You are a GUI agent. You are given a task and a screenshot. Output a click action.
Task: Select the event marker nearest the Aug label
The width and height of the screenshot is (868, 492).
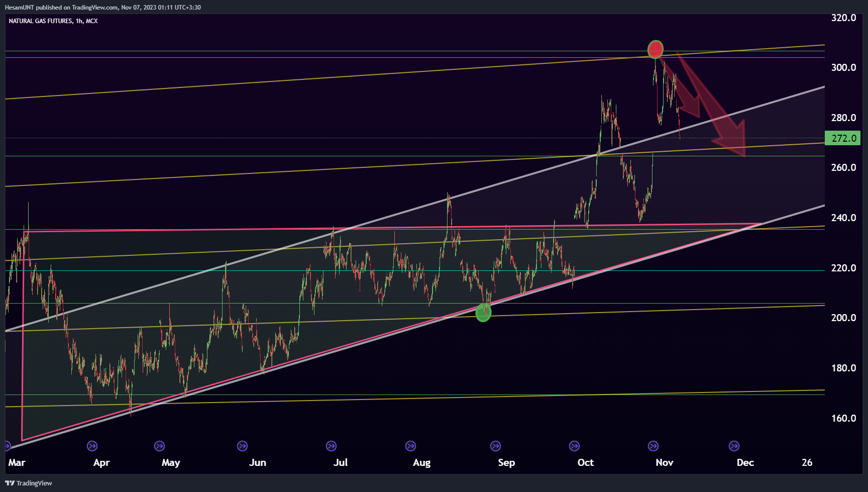pyautogui.click(x=410, y=446)
